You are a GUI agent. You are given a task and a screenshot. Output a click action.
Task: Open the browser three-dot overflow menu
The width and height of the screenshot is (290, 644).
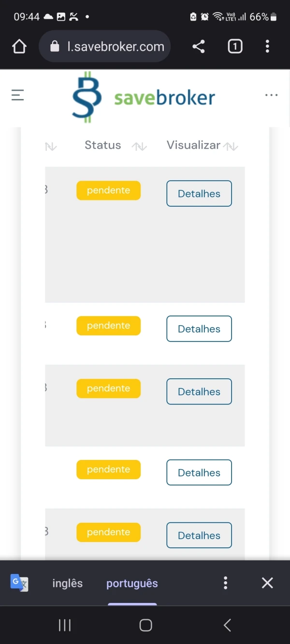[267, 46]
